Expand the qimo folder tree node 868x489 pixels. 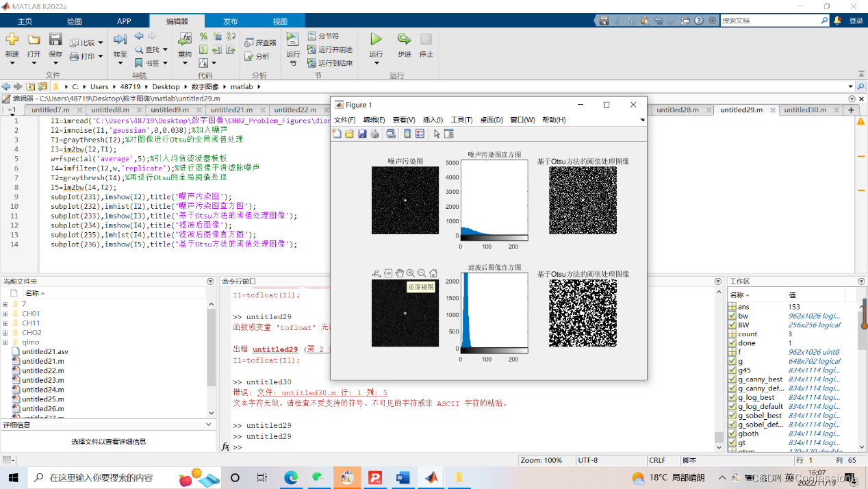point(5,342)
